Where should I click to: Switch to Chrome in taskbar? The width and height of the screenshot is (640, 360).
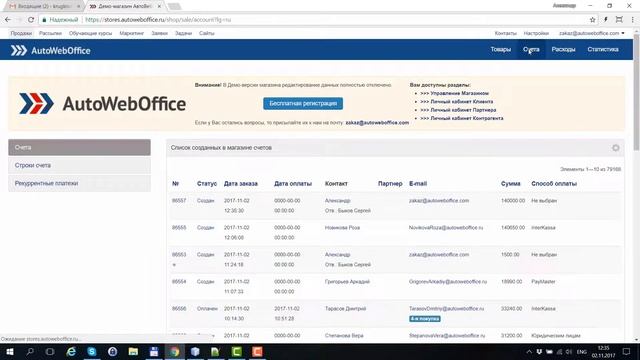[175, 351]
